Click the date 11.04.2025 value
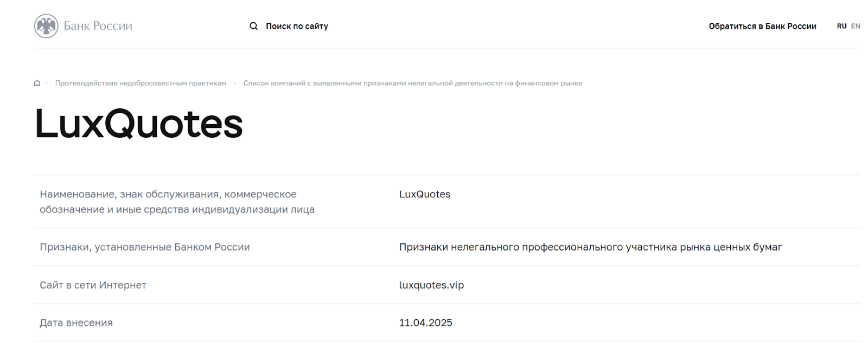 click(x=426, y=323)
